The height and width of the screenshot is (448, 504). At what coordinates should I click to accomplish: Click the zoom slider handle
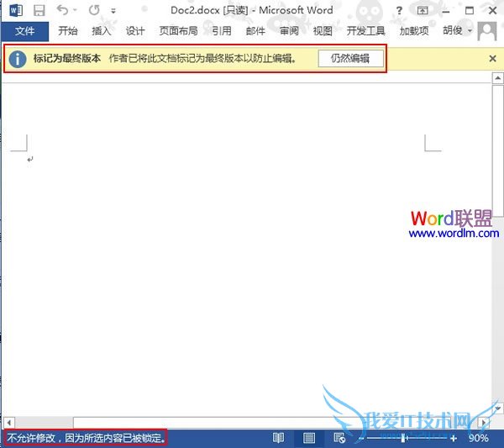[403, 438]
